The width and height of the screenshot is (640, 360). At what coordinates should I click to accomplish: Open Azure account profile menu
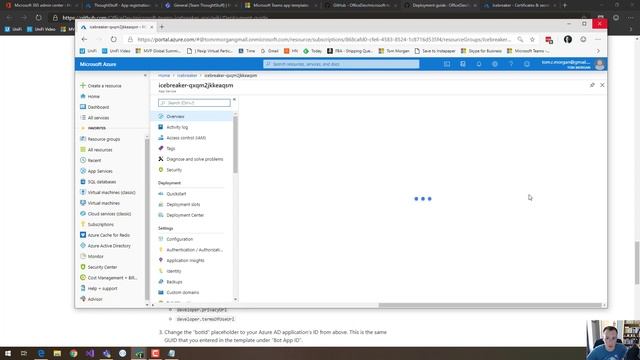pos(573,64)
